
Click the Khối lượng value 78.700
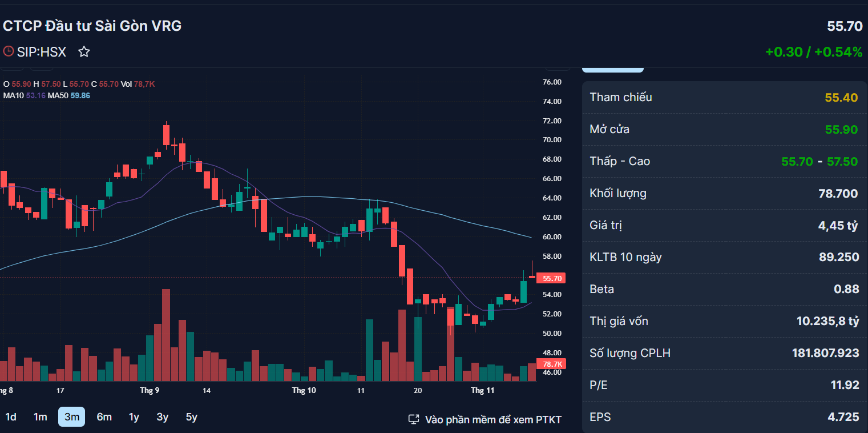[838, 194]
